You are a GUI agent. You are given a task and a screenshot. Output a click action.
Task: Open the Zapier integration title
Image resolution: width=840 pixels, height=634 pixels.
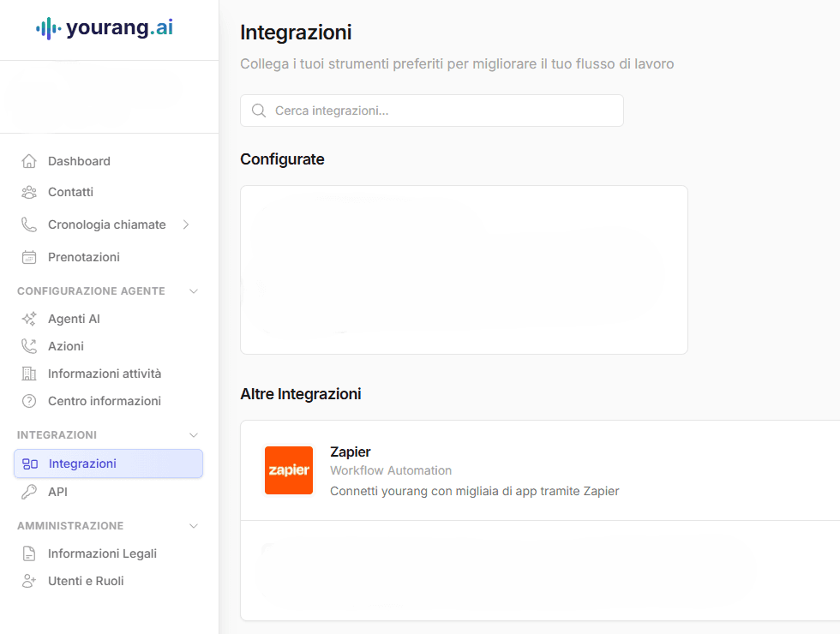pyautogui.click(x=351, y=452)
